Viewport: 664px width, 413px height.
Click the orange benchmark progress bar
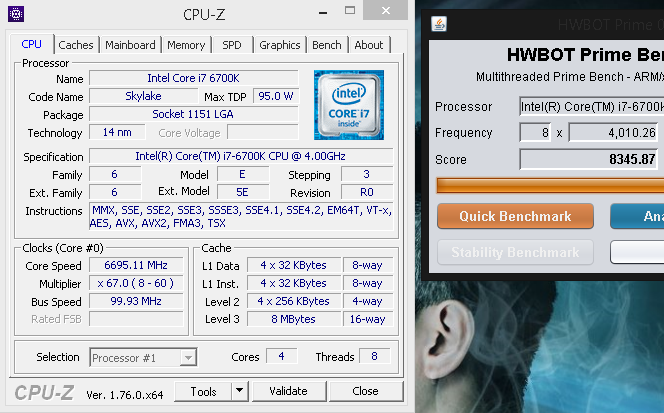(x=550, y=185)
